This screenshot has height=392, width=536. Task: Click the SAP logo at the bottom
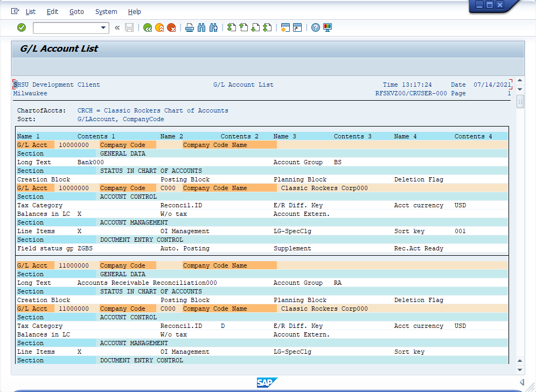point(267,382)
